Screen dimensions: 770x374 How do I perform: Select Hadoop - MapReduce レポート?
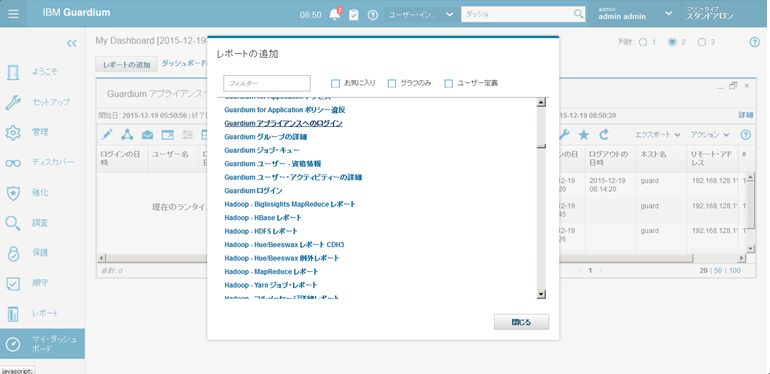(271, 271)
